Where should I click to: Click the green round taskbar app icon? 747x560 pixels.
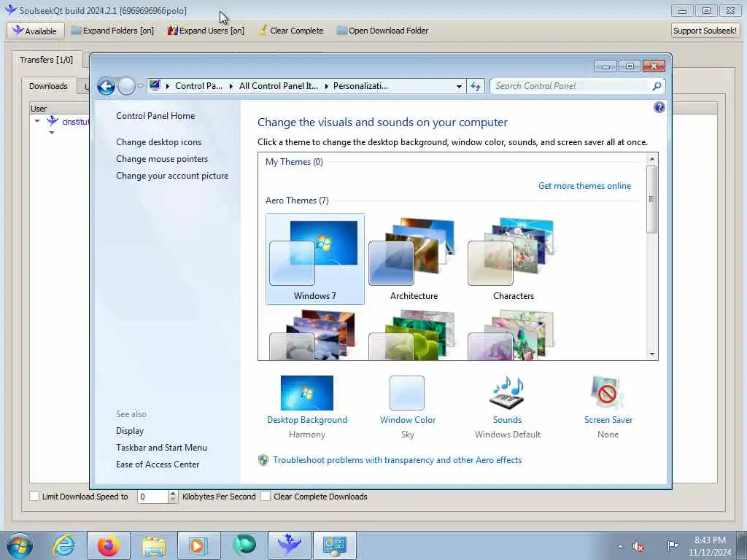(244, 545)
